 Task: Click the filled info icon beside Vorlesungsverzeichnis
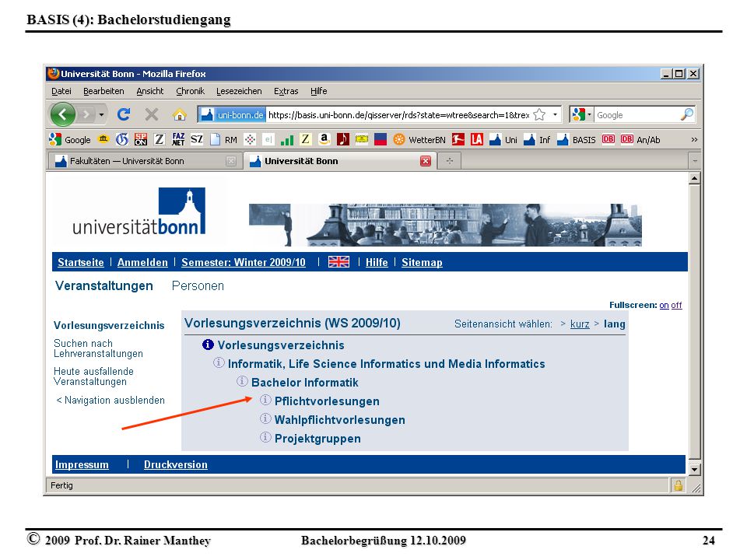point(208,345)
